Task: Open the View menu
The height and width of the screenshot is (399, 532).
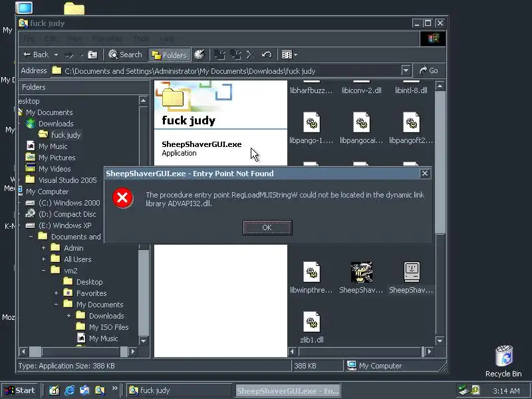Action: [x=74, y=39]
